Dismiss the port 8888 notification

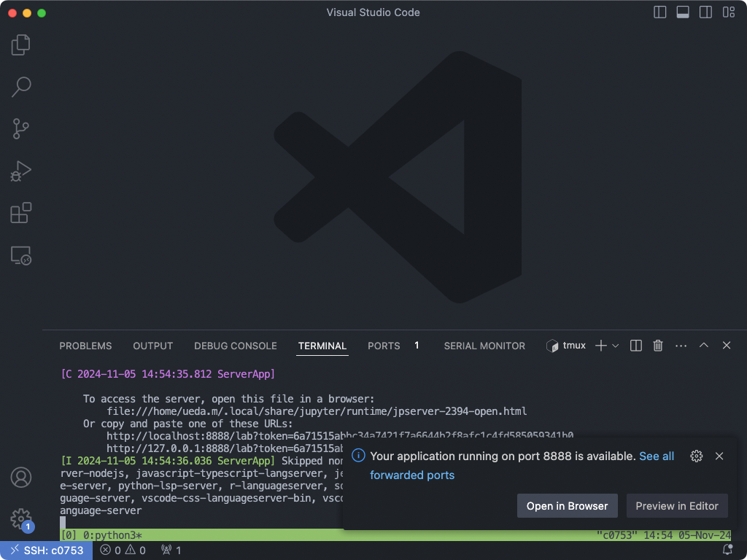(x=719, y=456)
